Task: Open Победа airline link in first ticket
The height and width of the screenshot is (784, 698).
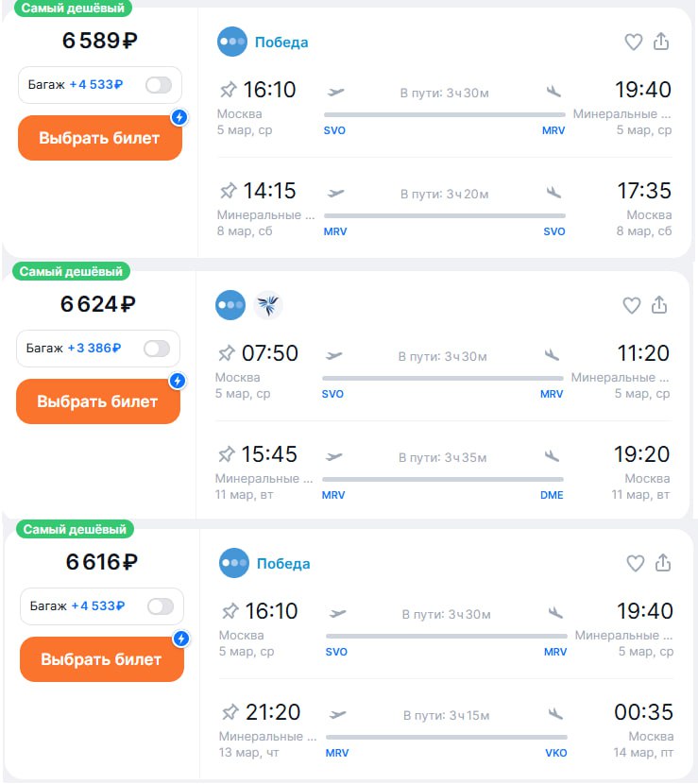Action: pyautogui.click(x=281, y=42)
